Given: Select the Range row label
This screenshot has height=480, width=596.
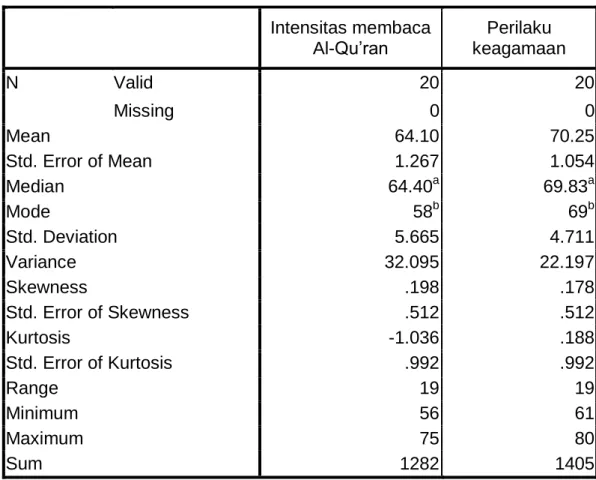Looking at the screenshot, I should (32, 388).
